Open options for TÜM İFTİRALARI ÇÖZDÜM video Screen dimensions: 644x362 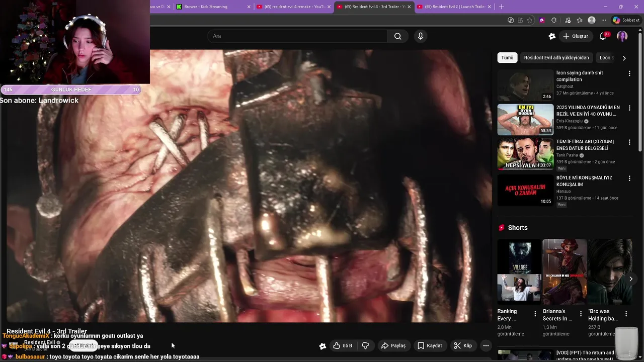[x=629, y=142]
